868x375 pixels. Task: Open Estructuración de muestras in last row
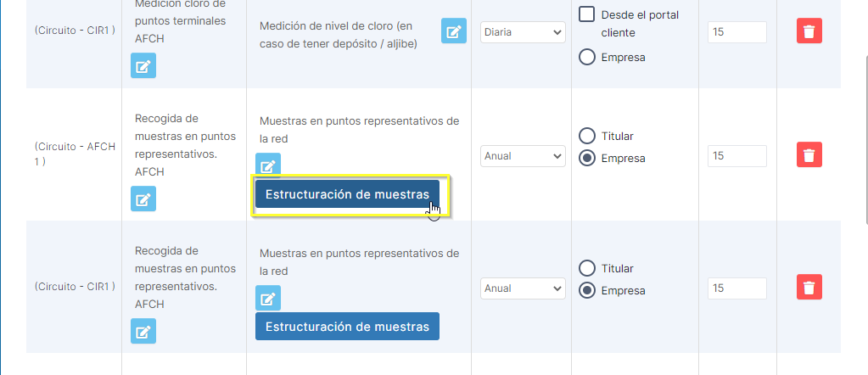(347, 327)
